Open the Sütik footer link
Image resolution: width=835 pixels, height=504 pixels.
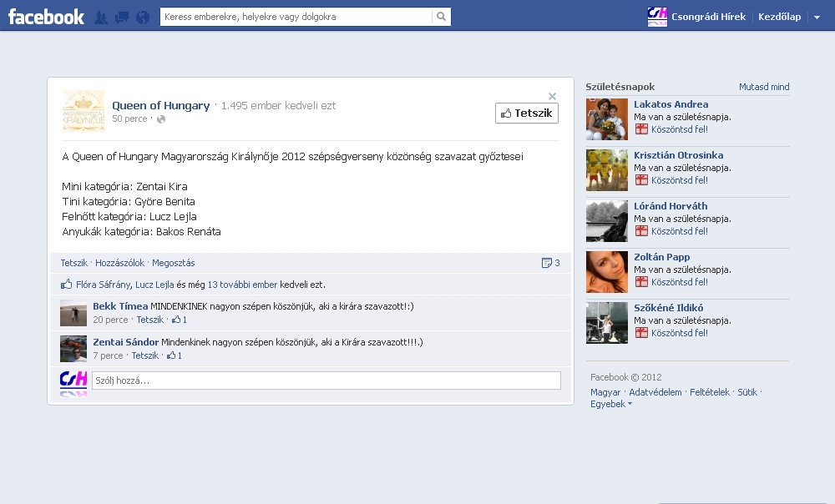pos(747,392)
